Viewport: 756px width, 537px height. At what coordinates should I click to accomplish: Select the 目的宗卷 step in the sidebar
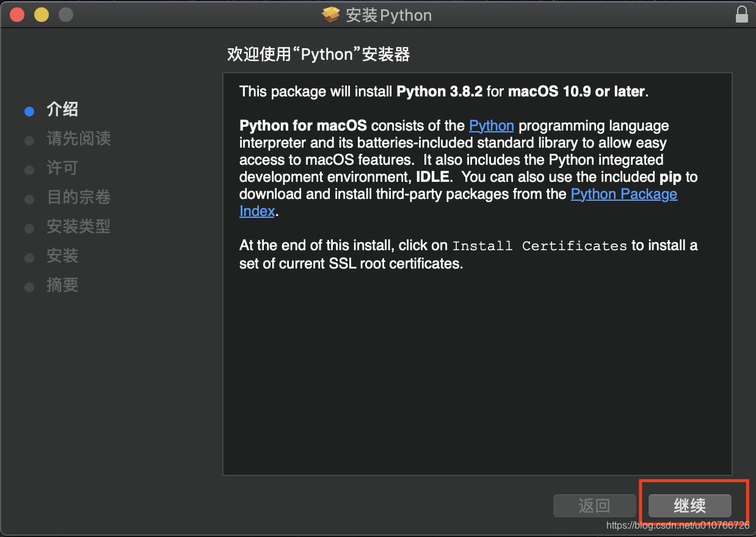click(x=79, y=198)
